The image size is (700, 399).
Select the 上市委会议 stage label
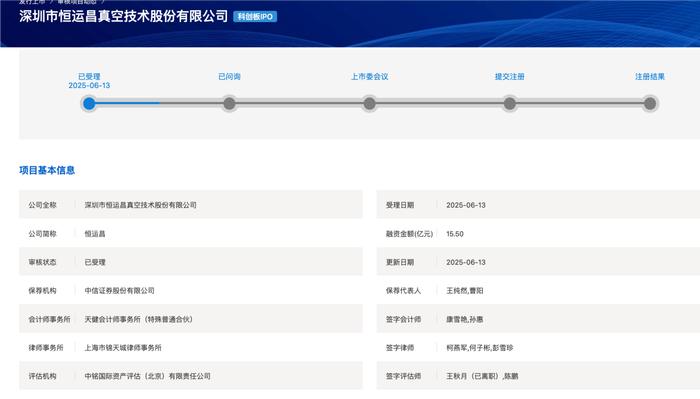[370, 76]
